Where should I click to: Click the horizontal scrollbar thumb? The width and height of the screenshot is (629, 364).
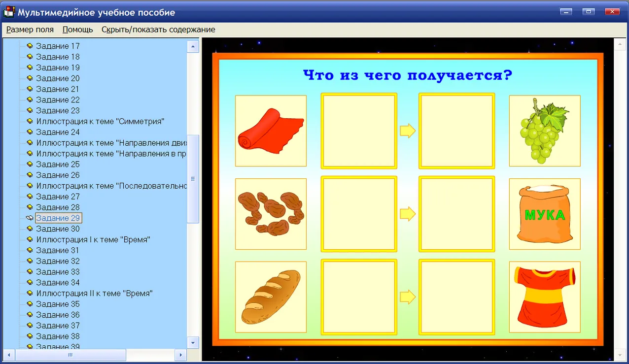70,355
